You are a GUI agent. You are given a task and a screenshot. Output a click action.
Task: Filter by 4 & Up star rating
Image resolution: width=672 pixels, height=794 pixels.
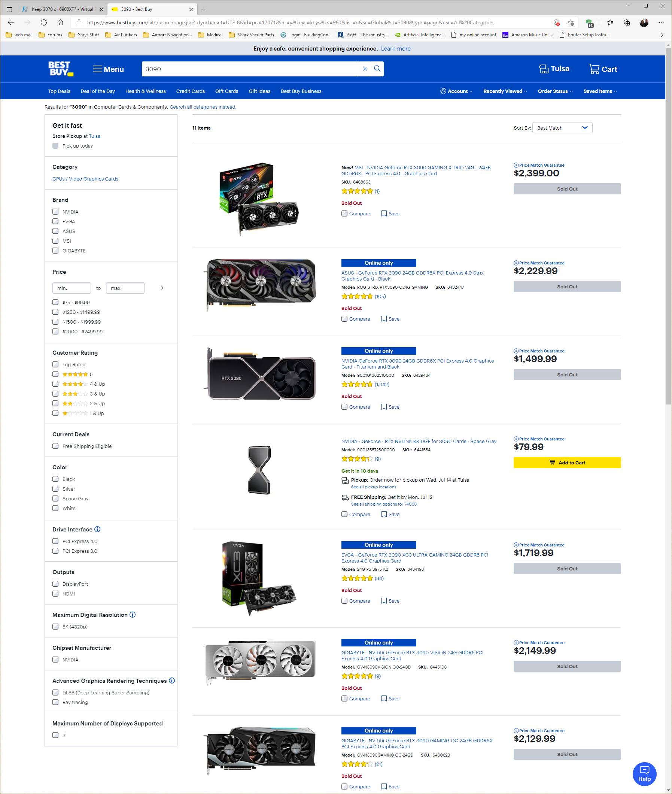(x=56, y=384)
